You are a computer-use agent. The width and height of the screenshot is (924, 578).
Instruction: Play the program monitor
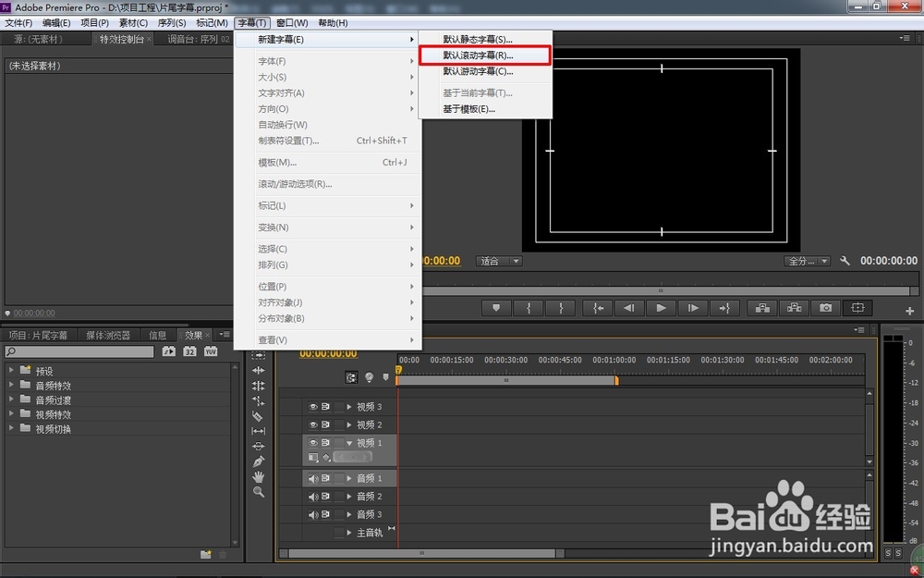[662, 308]
